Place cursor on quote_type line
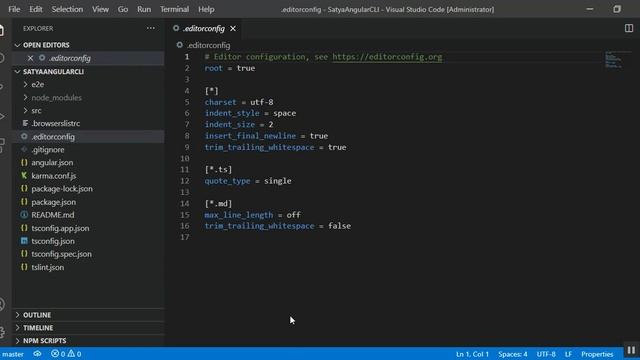 (248, 181)
